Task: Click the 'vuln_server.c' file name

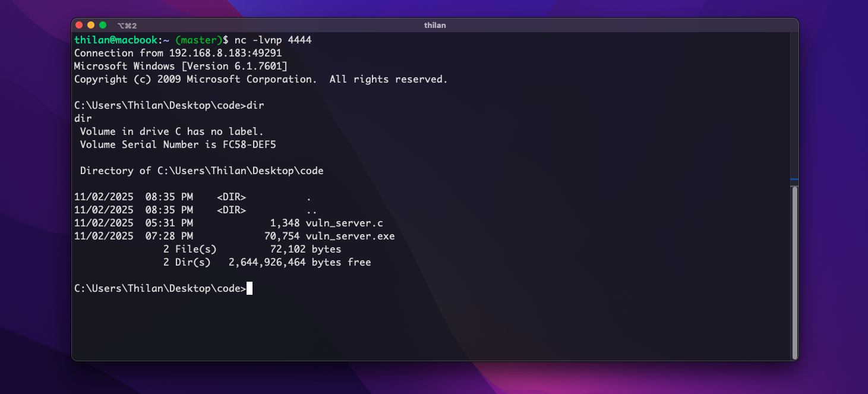Action: point(345,223)
